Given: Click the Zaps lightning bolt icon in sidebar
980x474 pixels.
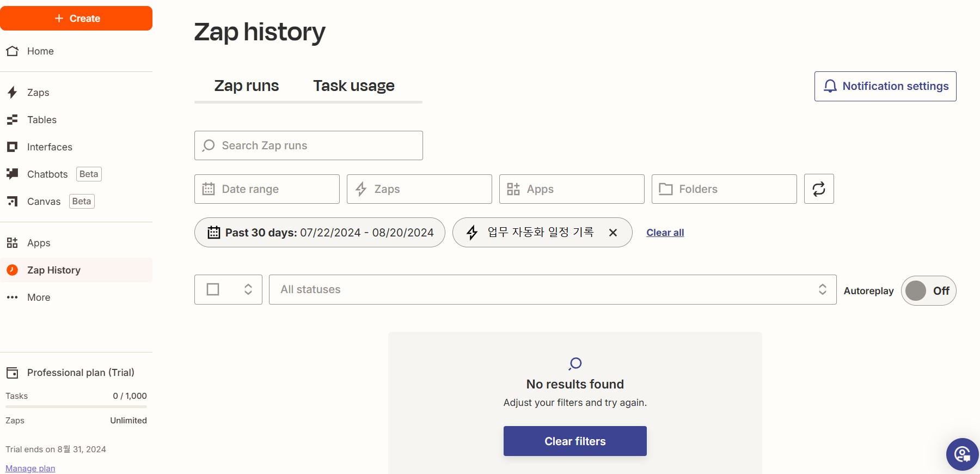Looking at the screenshot, I should pyautogui.click(x=12, y=93).
